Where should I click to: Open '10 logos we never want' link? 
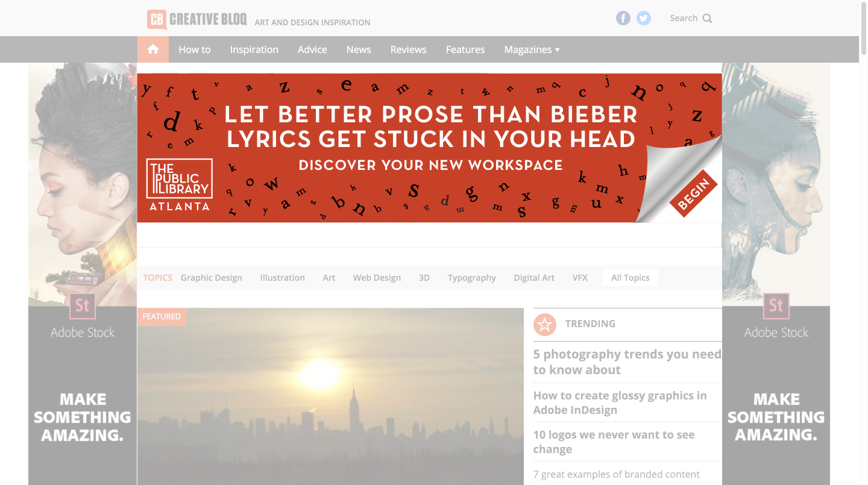point(614,442)
